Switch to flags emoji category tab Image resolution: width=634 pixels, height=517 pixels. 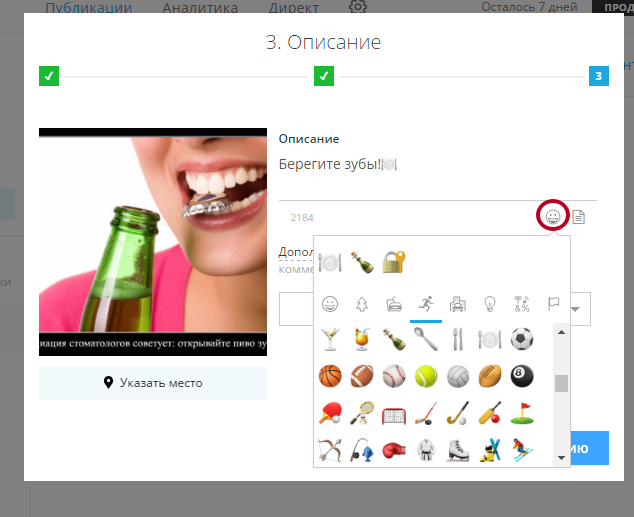(x=553, y=304)
